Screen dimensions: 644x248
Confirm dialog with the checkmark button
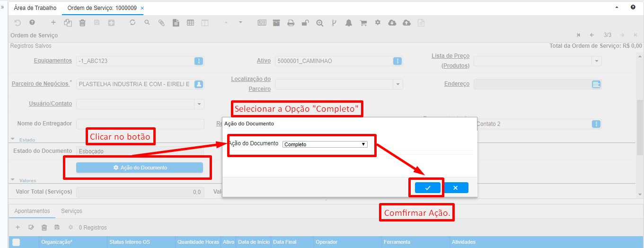point(427,188)
